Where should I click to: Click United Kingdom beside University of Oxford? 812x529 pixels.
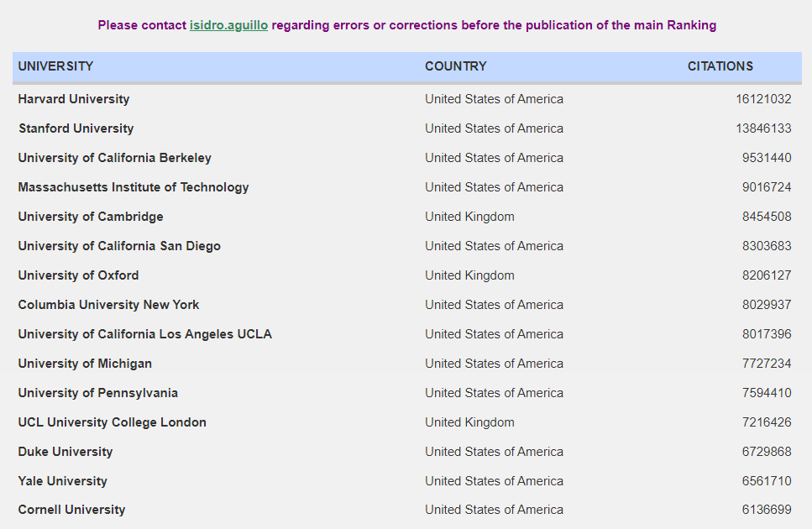[469, 275]
